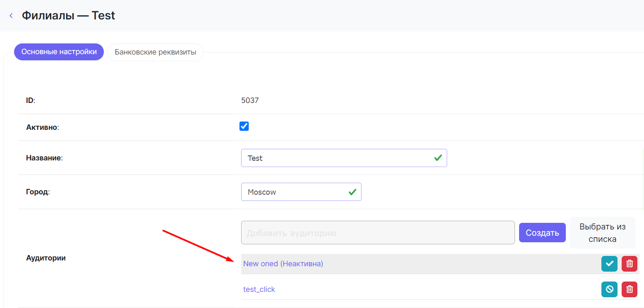Go back using the arrow beside Филиалы
This screenshot has height=308, width=644.
click(11, 16)
